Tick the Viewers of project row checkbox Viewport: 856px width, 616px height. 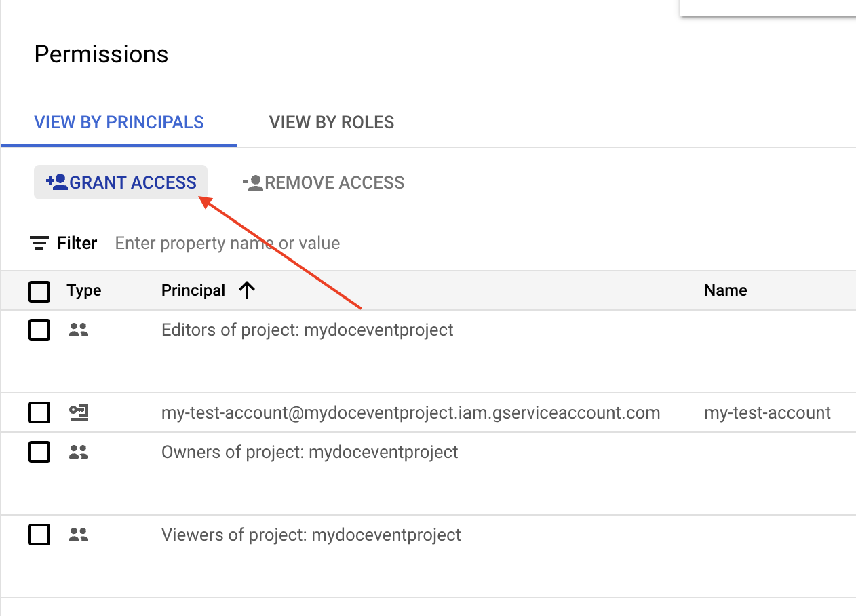click(x=39, y=535)
